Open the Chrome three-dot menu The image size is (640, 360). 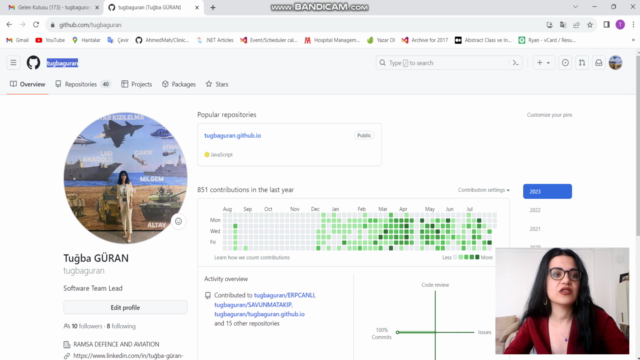[633, 25]
